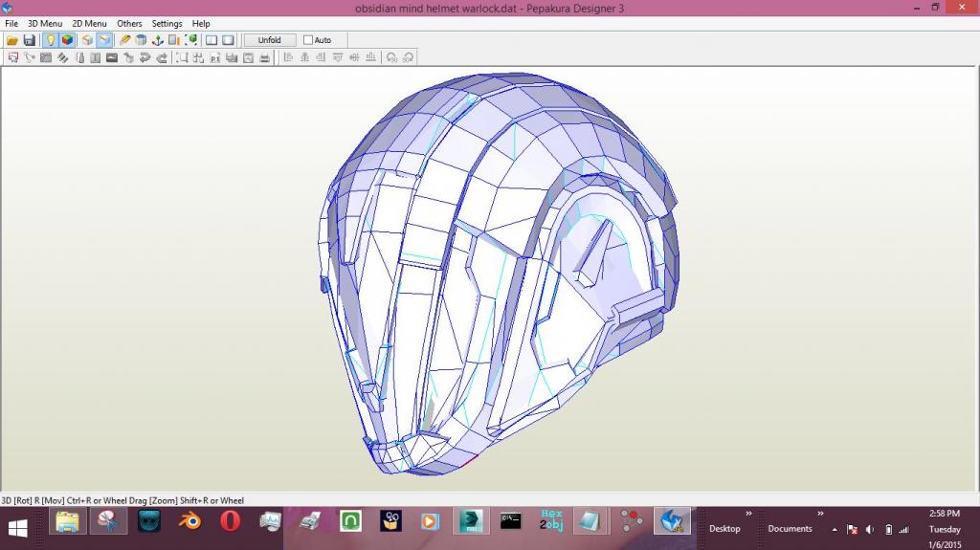
Task: Click the Open file folder icon
Action: tap(12, 40)
